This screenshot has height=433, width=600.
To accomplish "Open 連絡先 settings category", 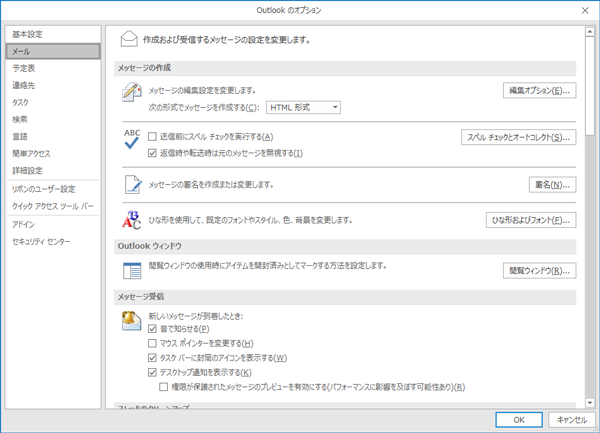I will coord(53,85).
